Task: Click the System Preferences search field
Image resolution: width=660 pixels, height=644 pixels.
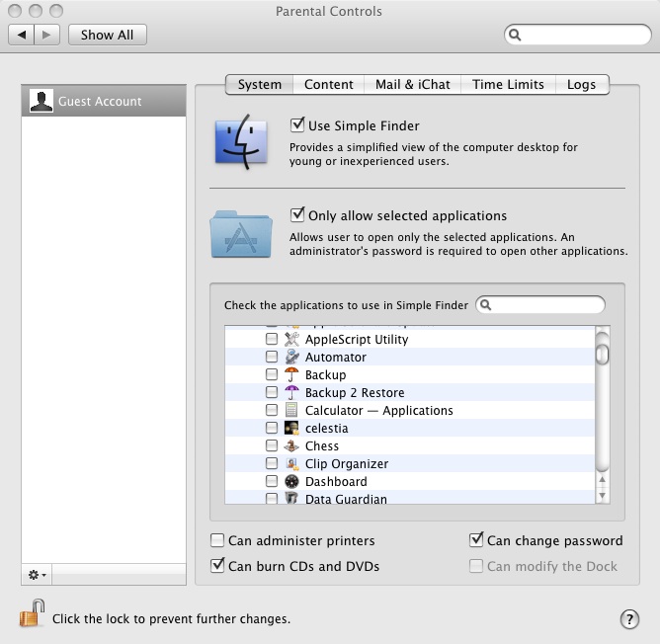Action: click(x=577, y=35)
